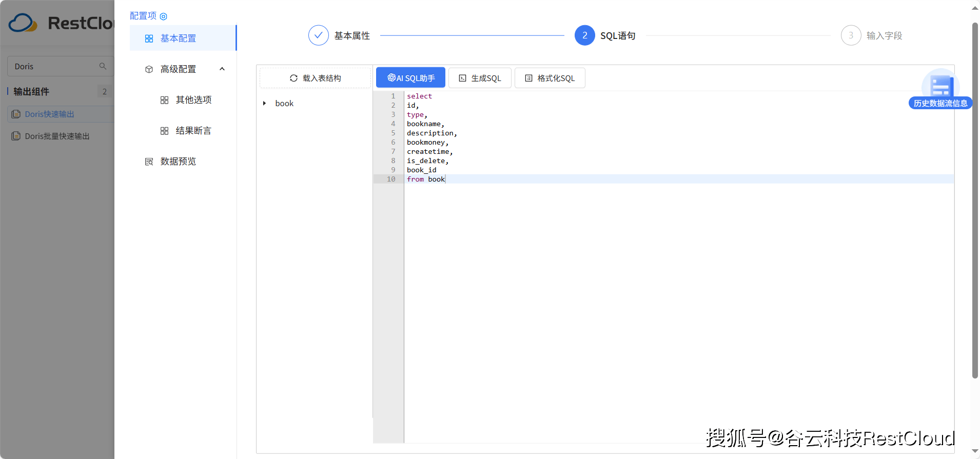Screen dimensions: 980x459
Task: Click the 数据预览 preview icon
Action: click(x=149, y=162)
